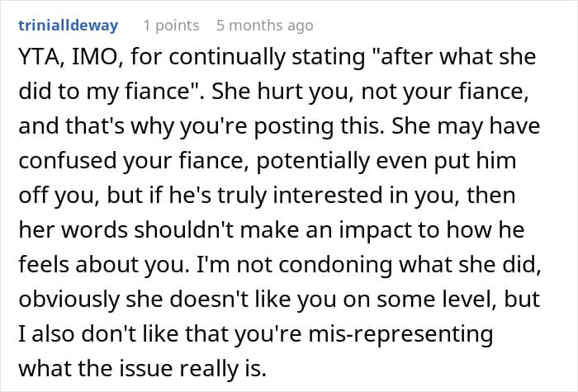This screenshot has height=392, width=578.
Task: Click the '1 points' score label
Action: click(172, 26)
